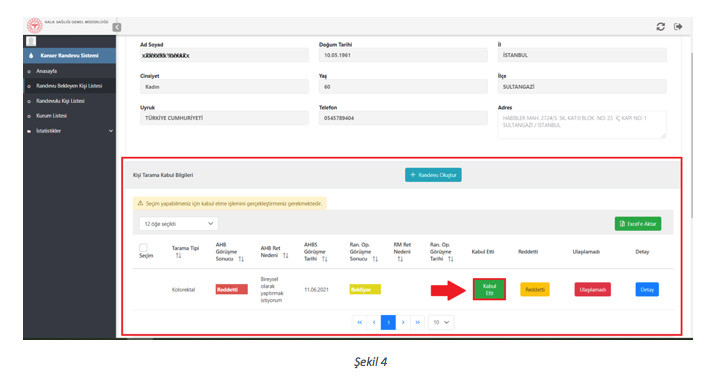Open the 12 öğe seçildi dropdown
This screenshot has height=376, width=716.
click(179, 224)
